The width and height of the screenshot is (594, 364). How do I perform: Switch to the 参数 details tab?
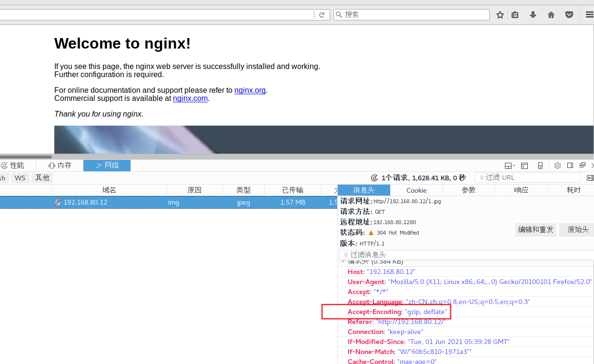pyautogui.click(x=469, y=190)
